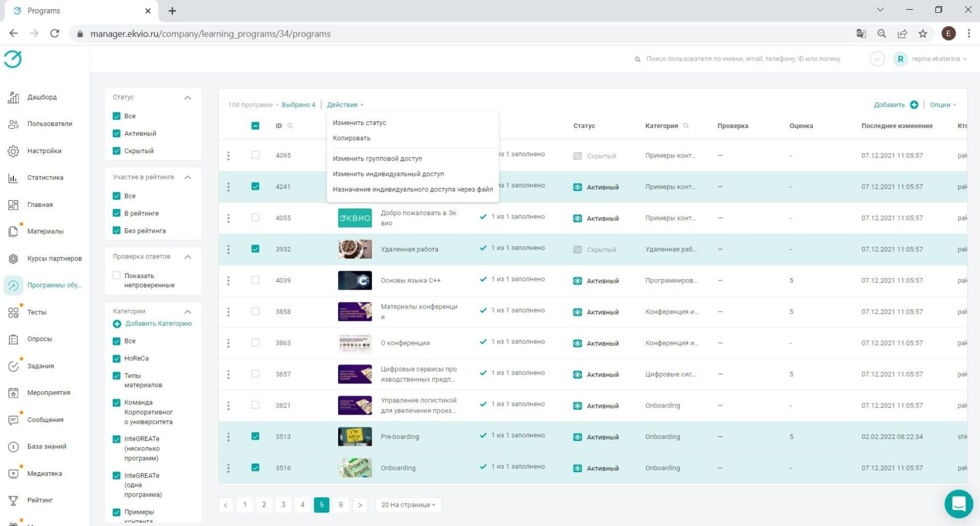
Task: Open the Дашборд sidebar icon
Action: [x=13, y=97]
